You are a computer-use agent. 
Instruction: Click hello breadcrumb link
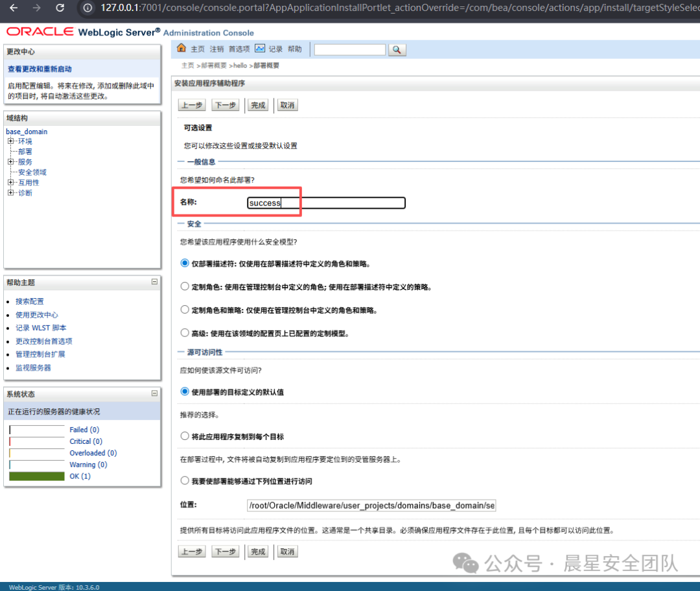click(x=240, y=65)
